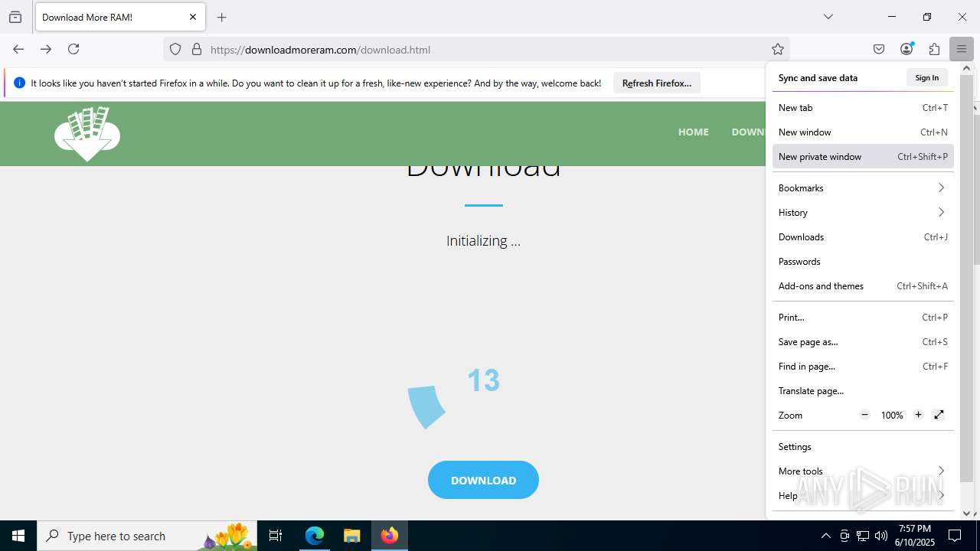Screen dimensions: 980x551
Task: Open Downloads from the menu
Action: pyautogui.click(x=863, y=237)
